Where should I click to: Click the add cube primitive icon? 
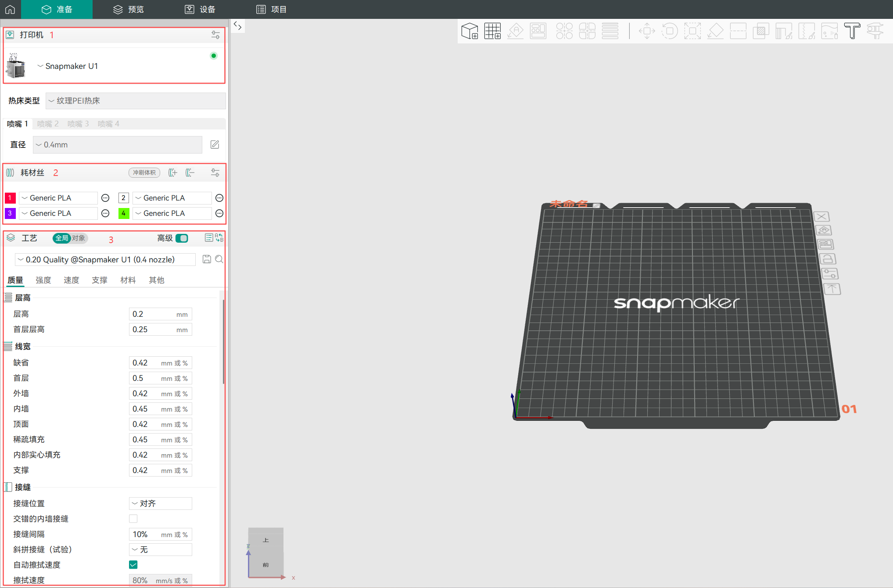click(x=470, y=31)
